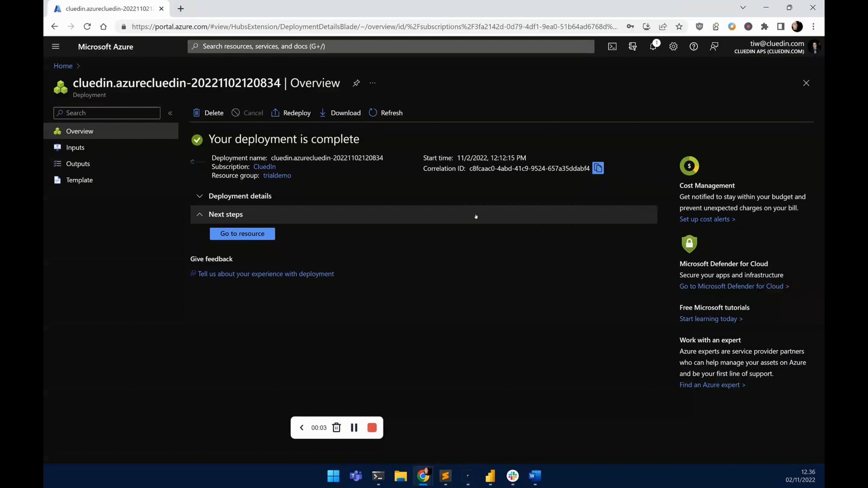Open the browser password key icon
The height and width of the screenshot is (488, 868).
click(x=630, y=26)
